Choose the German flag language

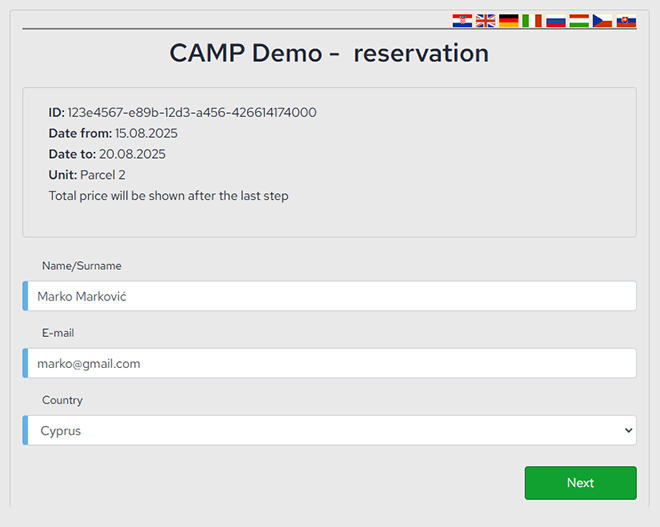click(x=509, y=20)
